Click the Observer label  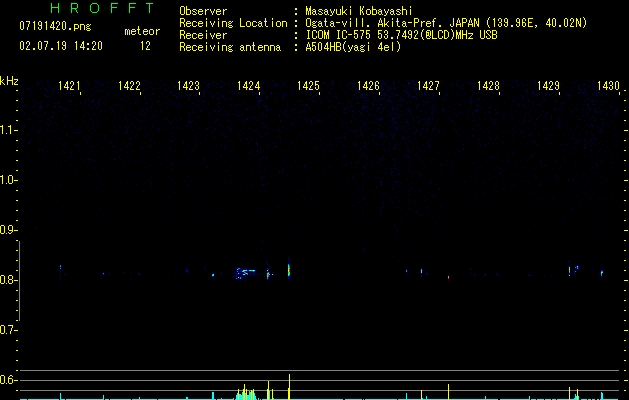pos(203,11)
